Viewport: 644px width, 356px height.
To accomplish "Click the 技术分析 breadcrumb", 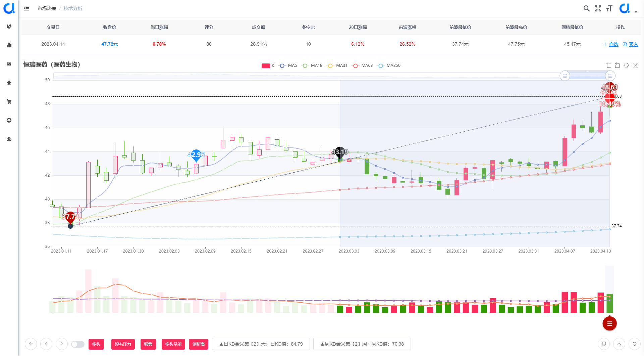I will pos(73,8).
